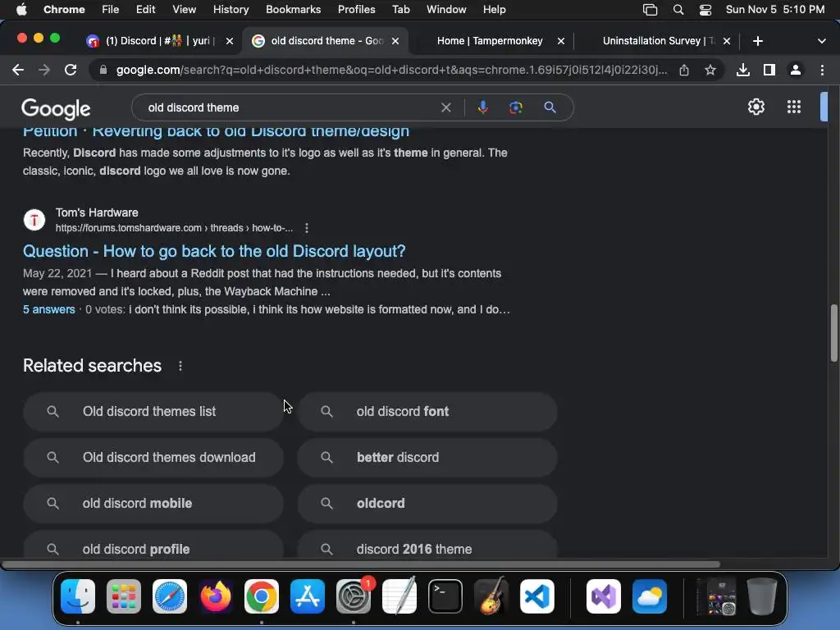Launch Firefox from the Dock
The height and width of the screenshot is (630, 840).
pos(216,596)
